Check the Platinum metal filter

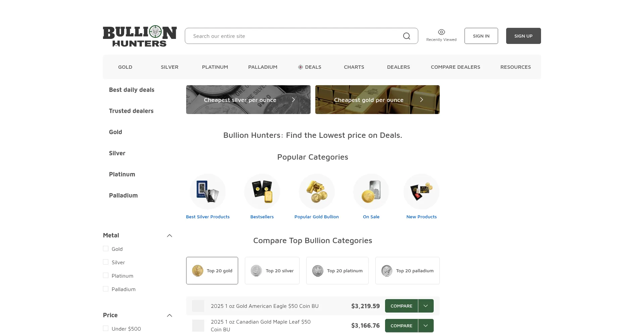(106, 276)
